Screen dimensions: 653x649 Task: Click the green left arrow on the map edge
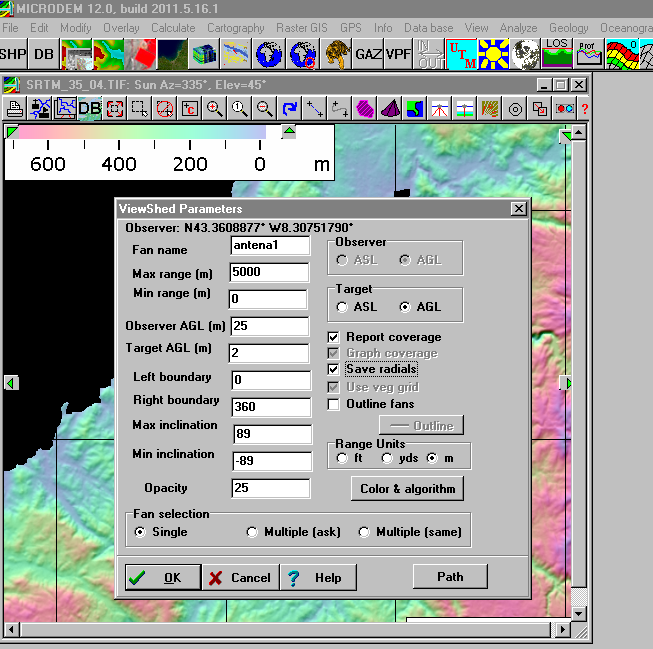point(11,383)
